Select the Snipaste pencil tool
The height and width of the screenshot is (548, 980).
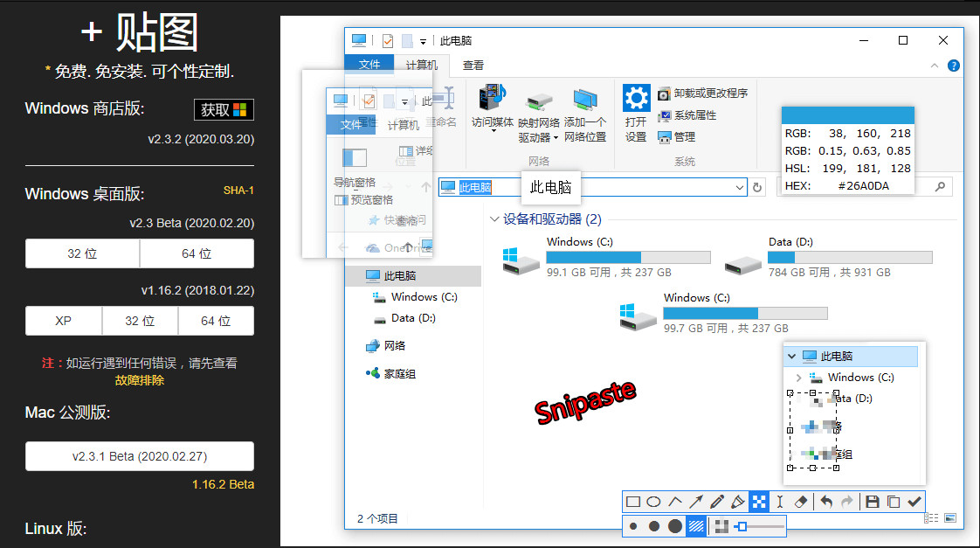click(717, 502)
